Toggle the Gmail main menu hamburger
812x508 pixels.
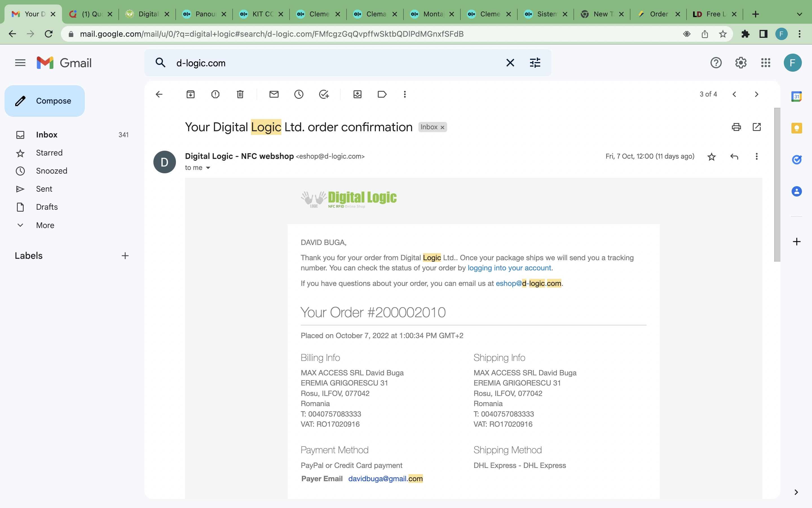tap(20, 63)
